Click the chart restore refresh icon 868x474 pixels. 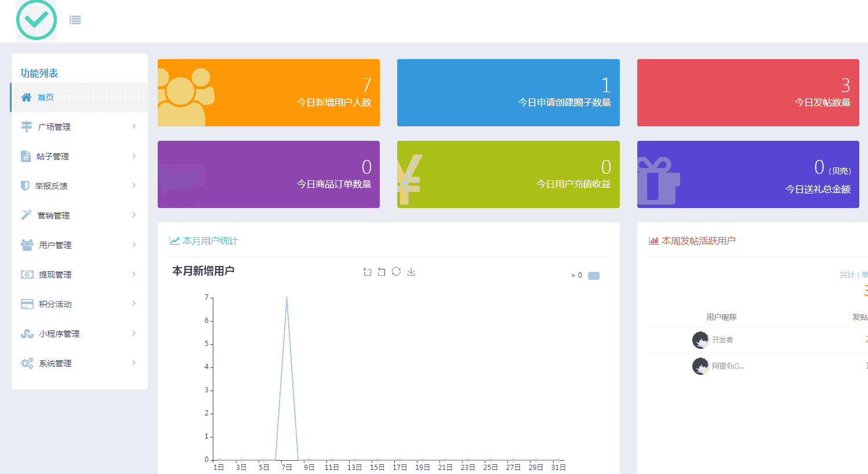(x=396, y=272)
